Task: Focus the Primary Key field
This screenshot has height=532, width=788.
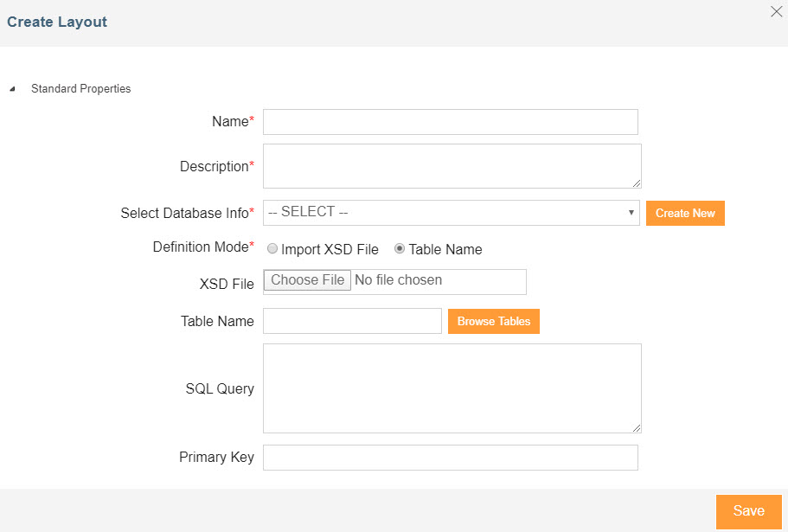Action: click(450, 458)
